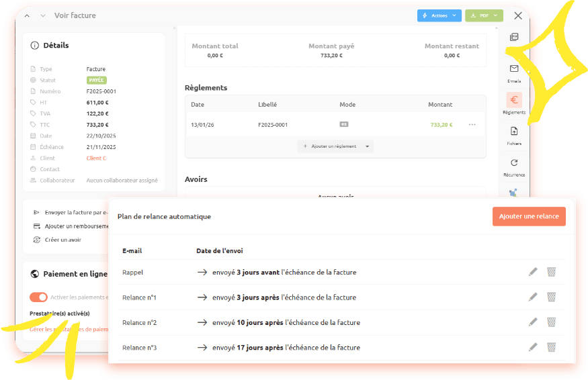588x380 pixels.
Task: Expand Ajouter un règlement dropdown arrow
Action: point(368,146)
